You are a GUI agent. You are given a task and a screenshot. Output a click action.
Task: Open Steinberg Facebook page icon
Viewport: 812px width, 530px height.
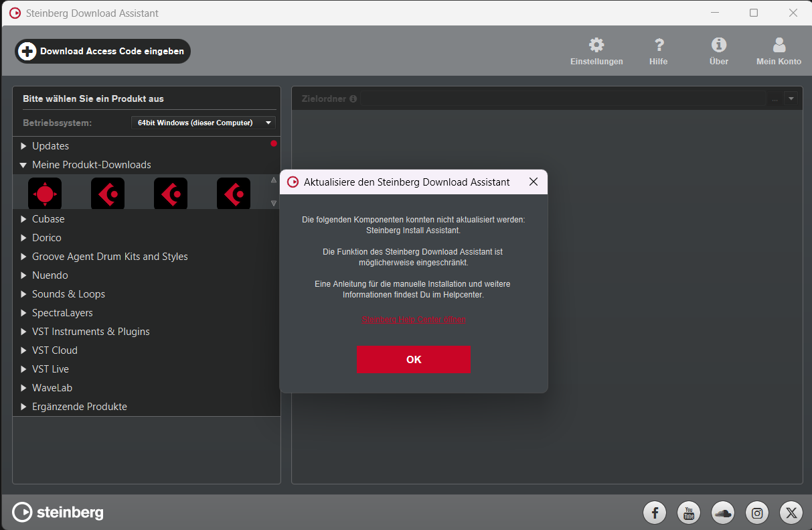(x=655, y=513)
